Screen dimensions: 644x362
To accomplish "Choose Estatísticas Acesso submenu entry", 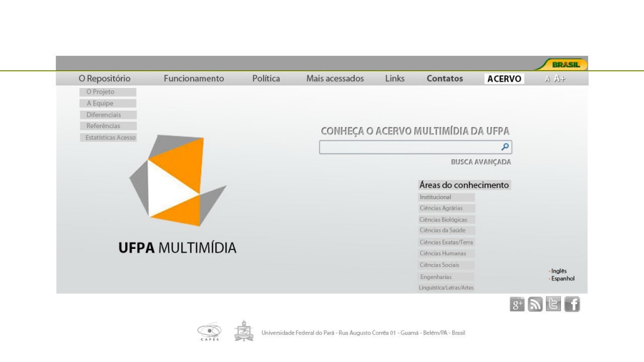I will pos(108,138).
